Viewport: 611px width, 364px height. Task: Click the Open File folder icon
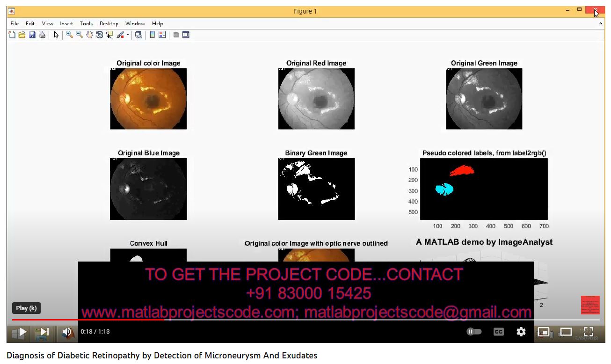(x=22, y=35)
